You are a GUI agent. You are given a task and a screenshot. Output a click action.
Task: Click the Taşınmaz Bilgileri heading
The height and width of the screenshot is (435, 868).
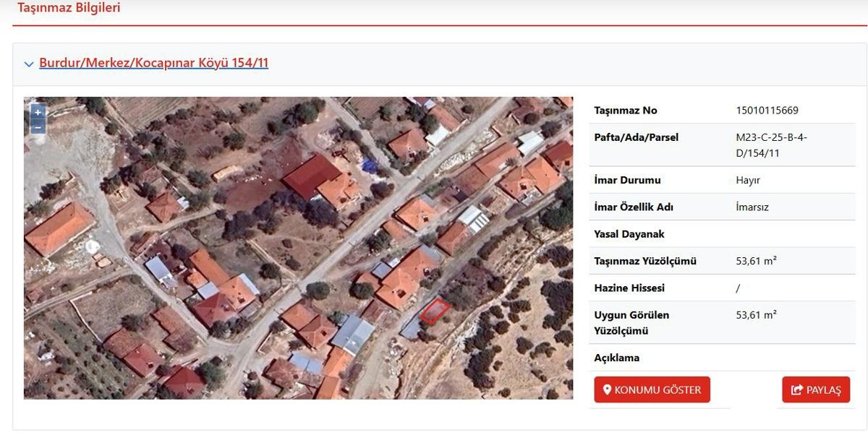(69, 9)
